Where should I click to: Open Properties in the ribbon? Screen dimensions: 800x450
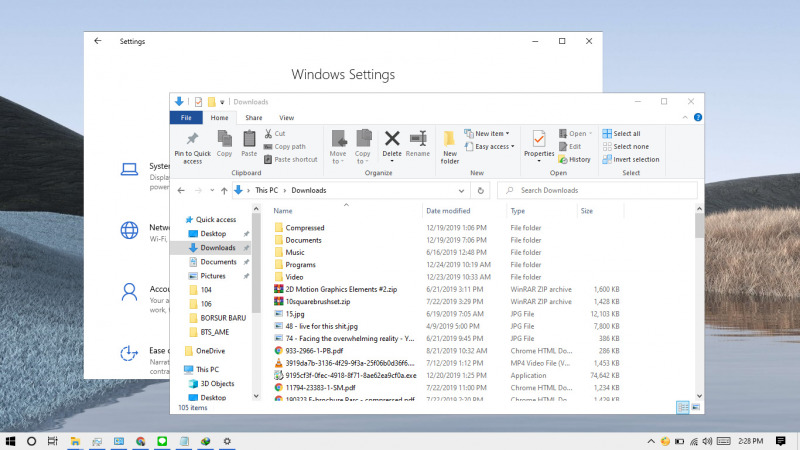[539, 146]
